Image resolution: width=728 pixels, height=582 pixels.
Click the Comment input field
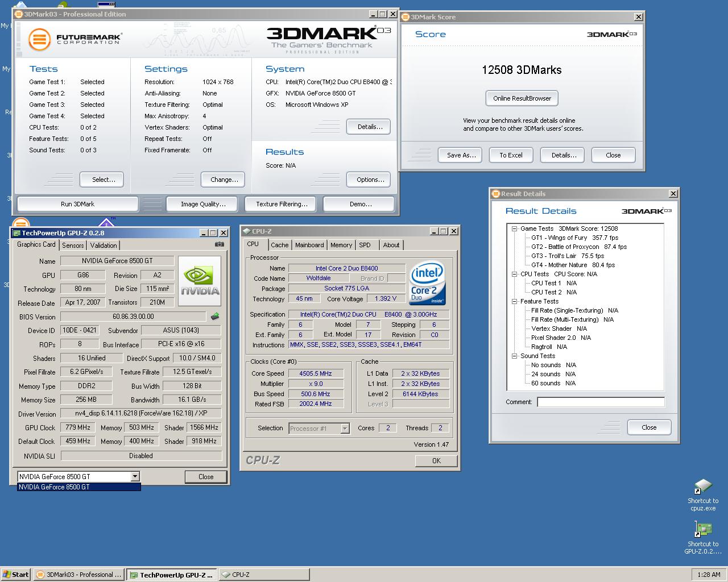pos(601,402)
